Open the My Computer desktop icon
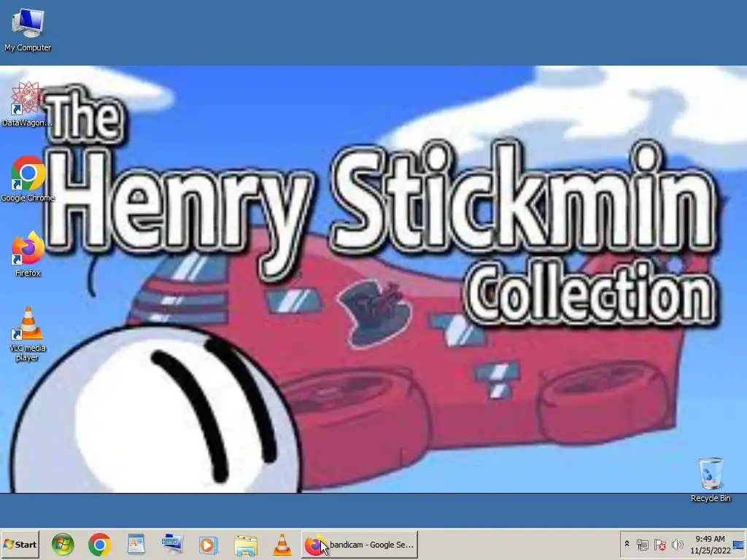The width and height of the screenshot is (747, 560). coord(28,30)
